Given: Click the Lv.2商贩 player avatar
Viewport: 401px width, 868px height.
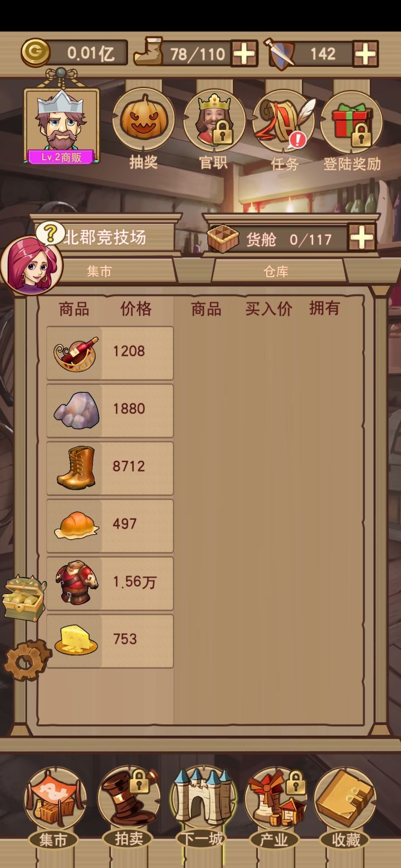Looking at the screenshot, I should 61,126.
